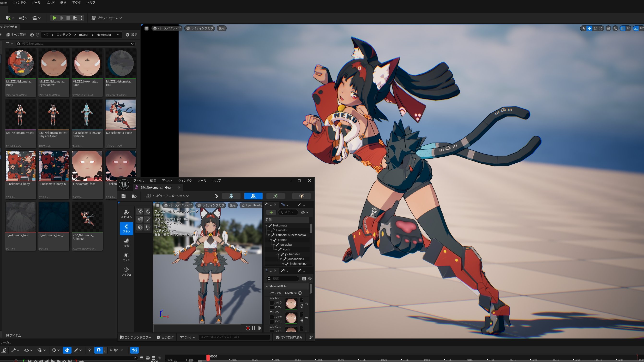644x362 pixels.
Task: Toggle world/local coordinate globe icon
Action: tap(608, 28)
